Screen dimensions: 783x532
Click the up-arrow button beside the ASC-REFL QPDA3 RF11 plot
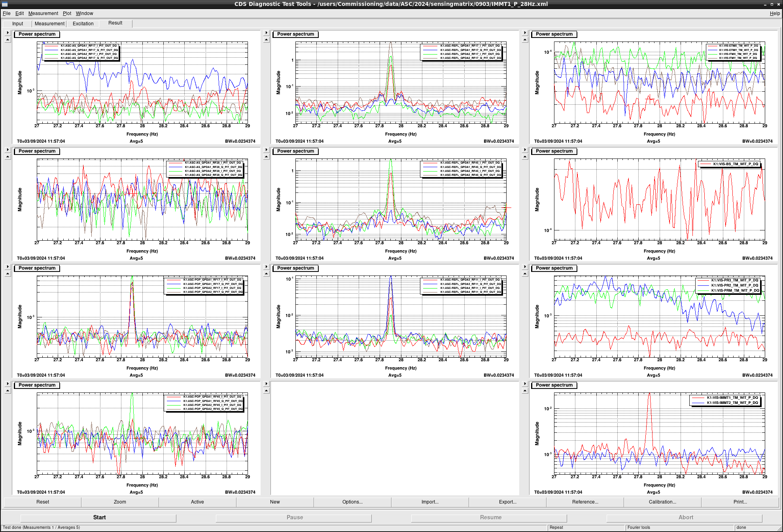[266, 274]
